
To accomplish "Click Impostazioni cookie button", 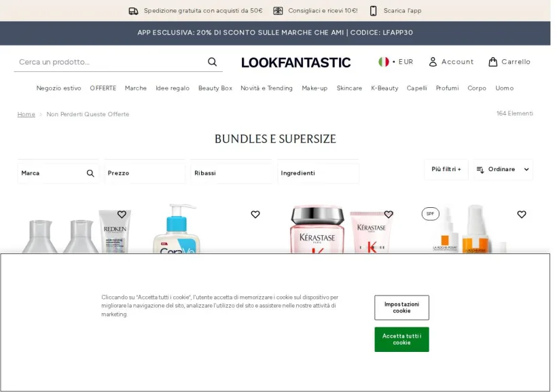I will (401, 307).
